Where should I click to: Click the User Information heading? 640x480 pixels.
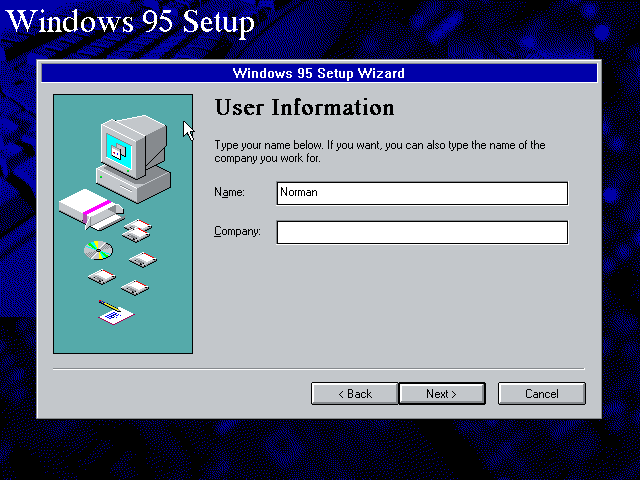pyautogui.click(x=304, y=107)
